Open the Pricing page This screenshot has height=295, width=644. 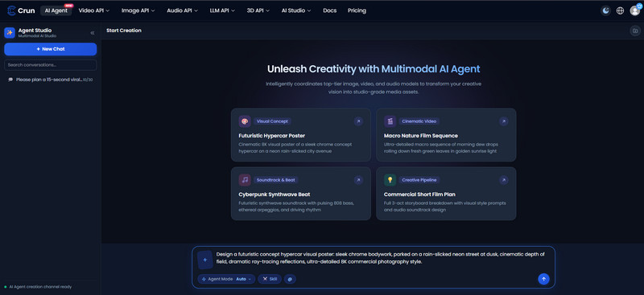coord(357,10)
